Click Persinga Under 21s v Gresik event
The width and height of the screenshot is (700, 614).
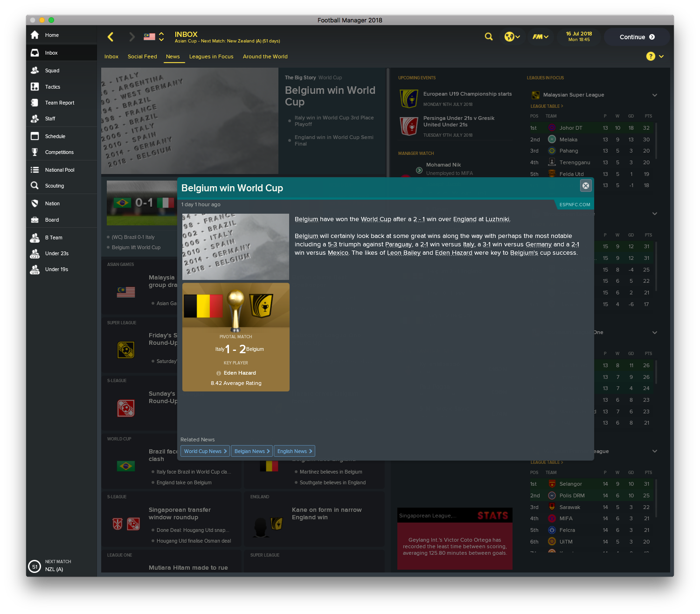[458, 121]
